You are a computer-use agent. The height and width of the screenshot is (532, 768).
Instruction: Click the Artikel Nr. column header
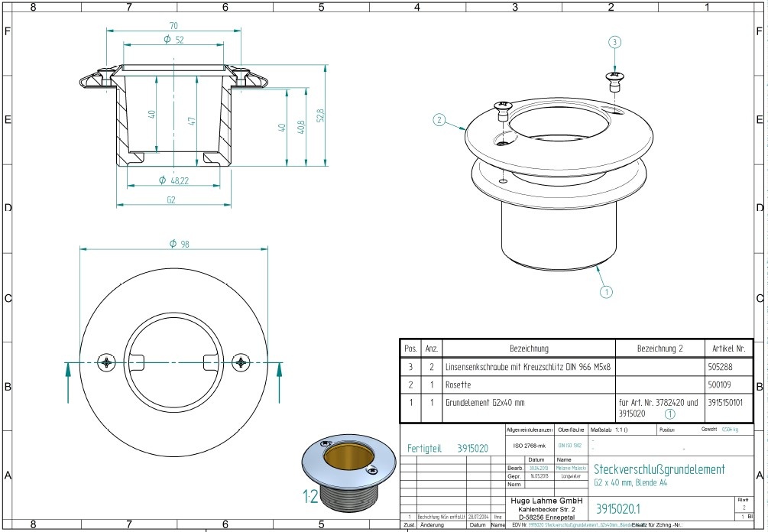[x=729, y=349]
